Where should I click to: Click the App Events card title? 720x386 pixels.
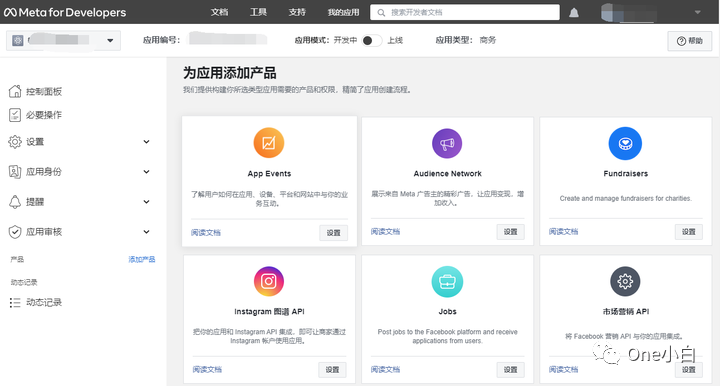coord(269,173)
